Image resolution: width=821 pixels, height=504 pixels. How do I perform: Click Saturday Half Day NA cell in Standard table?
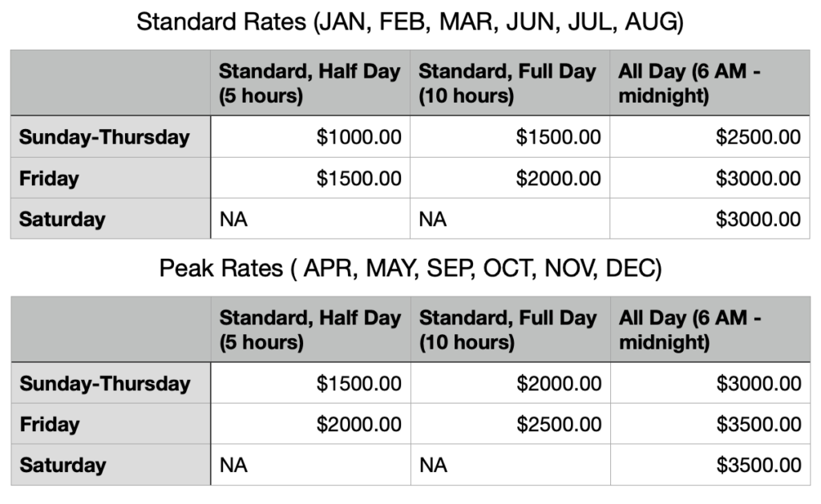coord(309,219)
